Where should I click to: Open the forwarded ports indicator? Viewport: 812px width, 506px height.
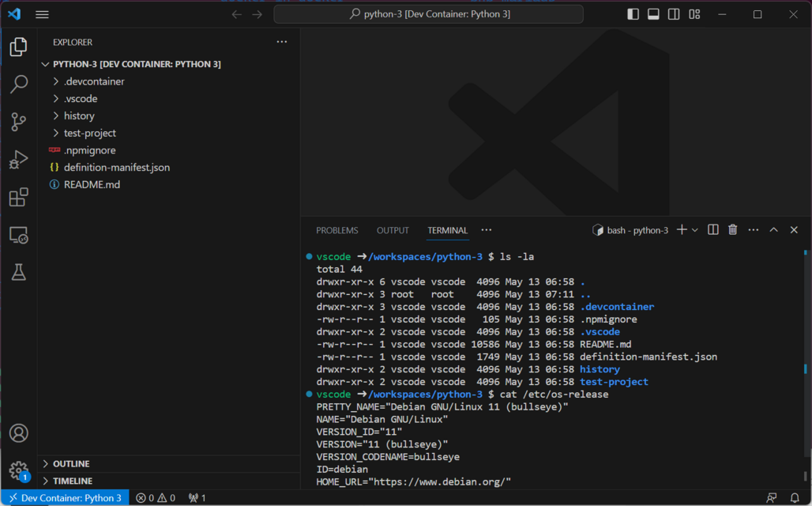[x=196, y=498]
